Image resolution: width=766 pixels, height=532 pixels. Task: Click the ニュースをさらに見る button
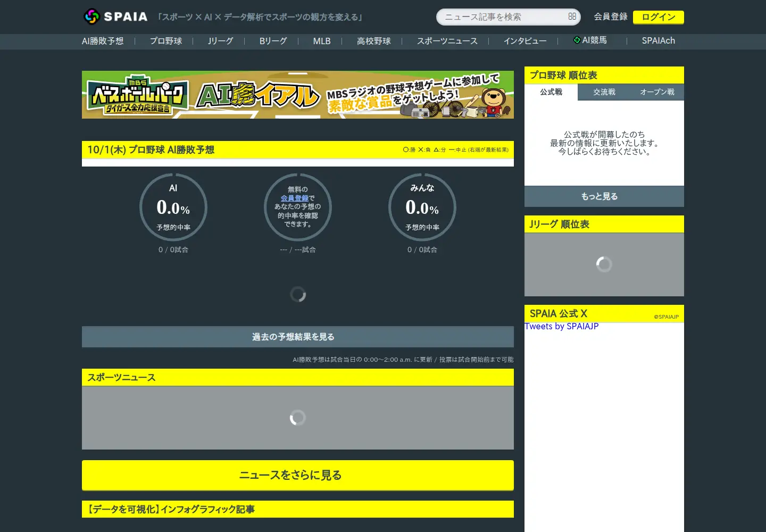pos(298,475)
